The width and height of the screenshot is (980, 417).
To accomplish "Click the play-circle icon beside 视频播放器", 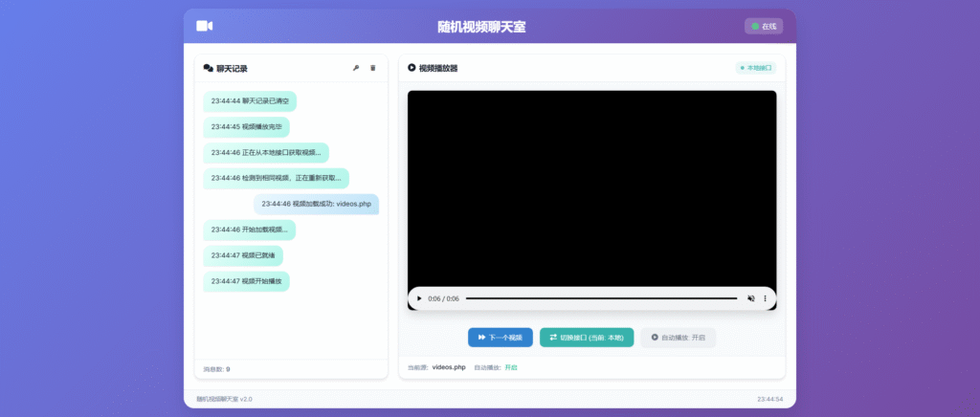I will (x=412, y=67).
